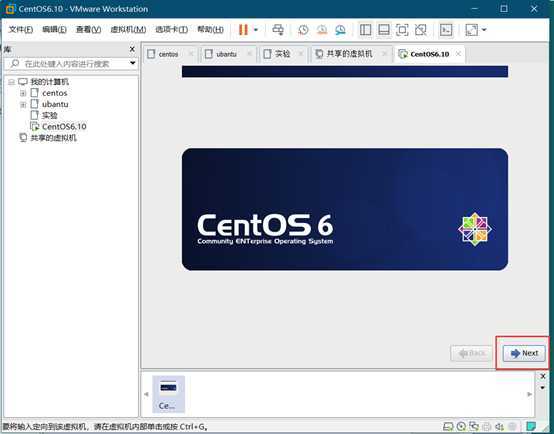Click the stretch guest display icon
This screenshot has height=434, width=554.
[x=472, y=30]
